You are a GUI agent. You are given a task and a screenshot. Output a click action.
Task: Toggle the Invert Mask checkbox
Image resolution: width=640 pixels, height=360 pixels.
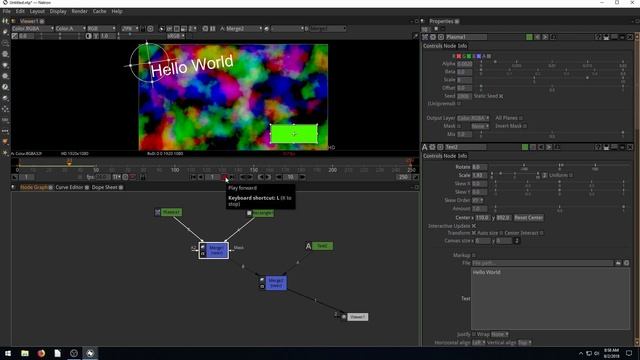pos(525,126)
